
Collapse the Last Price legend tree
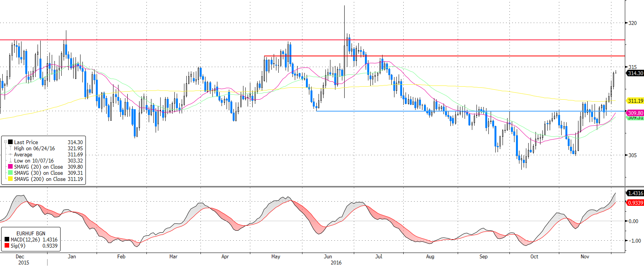tap(5, 142)
